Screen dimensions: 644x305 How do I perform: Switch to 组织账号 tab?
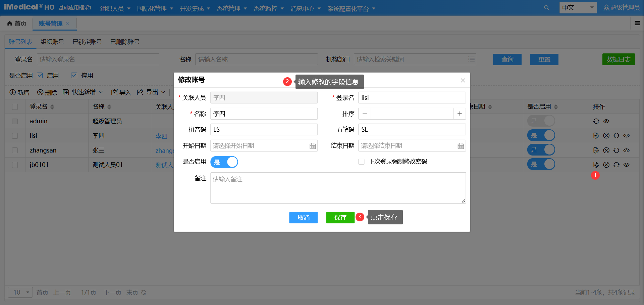tap(52, 42)
